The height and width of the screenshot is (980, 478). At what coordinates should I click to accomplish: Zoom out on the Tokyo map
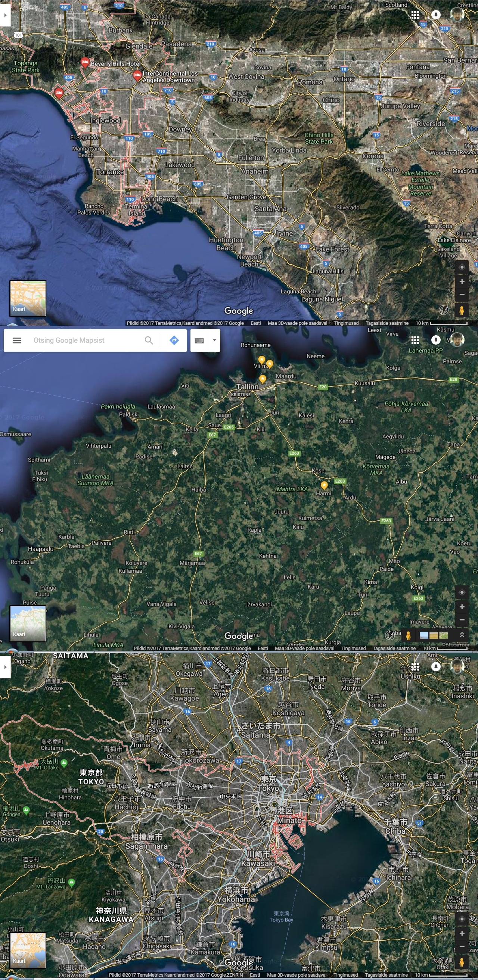(462, 946)
